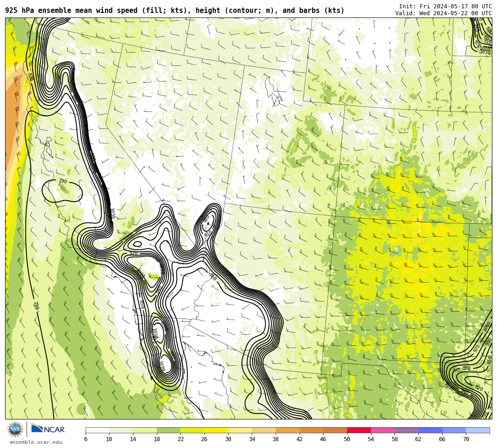
Task: Pick the light orange 34–38 kts swatch
Action: click(264, 430)
